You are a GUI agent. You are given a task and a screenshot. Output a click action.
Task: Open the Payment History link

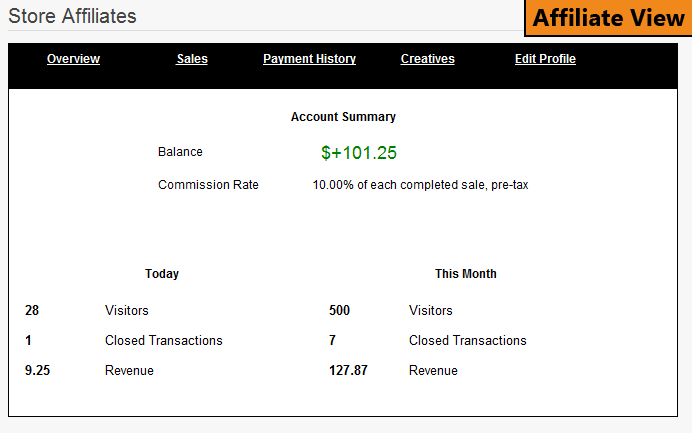[309, 59]
